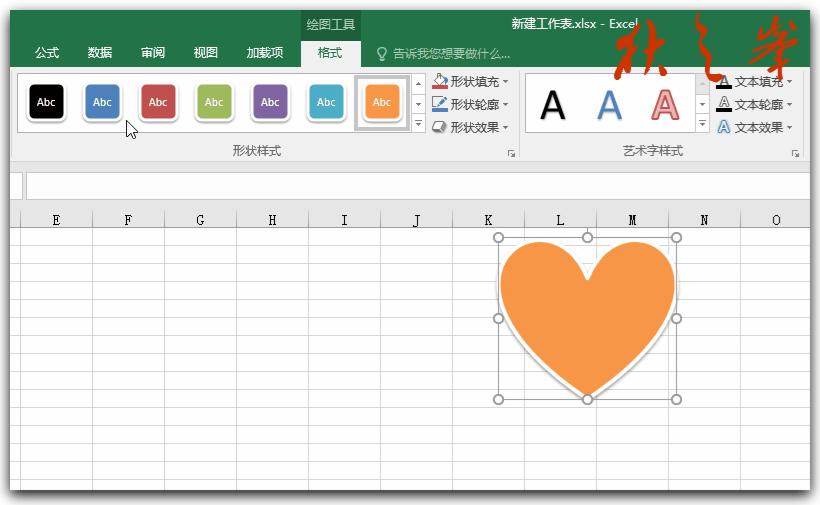This screenshot has width=820, height=505.
Task: Expand the shape styles gallery more button
Action: pyautogui.click(x=418, y=124)
